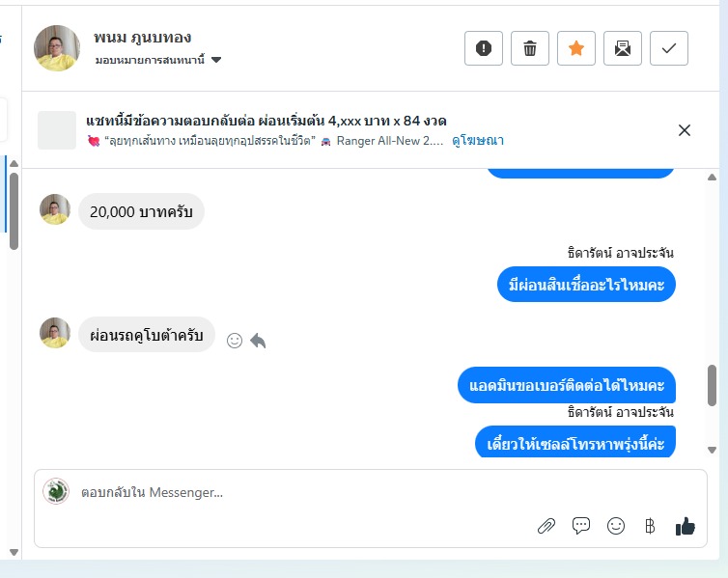
Task: Dismiss the ad reply banner
Action: 685,130
